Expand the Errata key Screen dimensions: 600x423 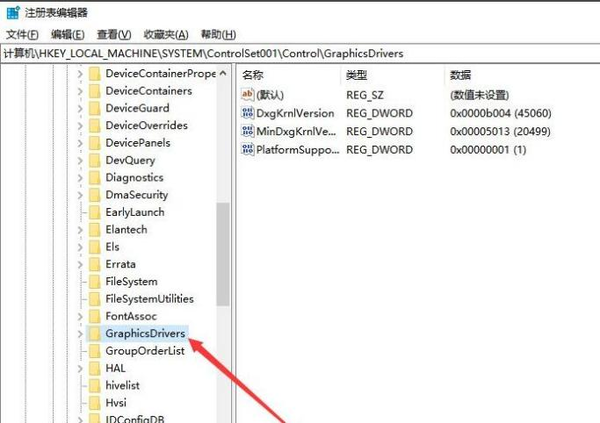click(x=80, y=264)
